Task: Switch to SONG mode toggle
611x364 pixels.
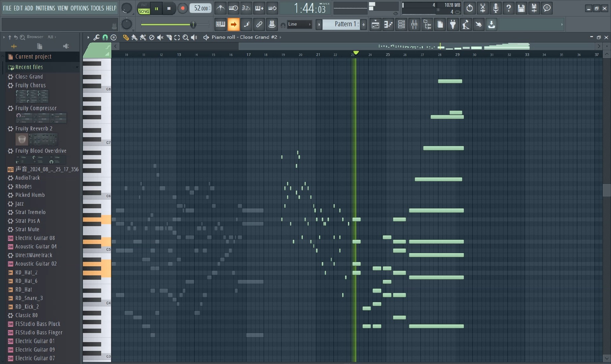Action: [x=144, y=11]
